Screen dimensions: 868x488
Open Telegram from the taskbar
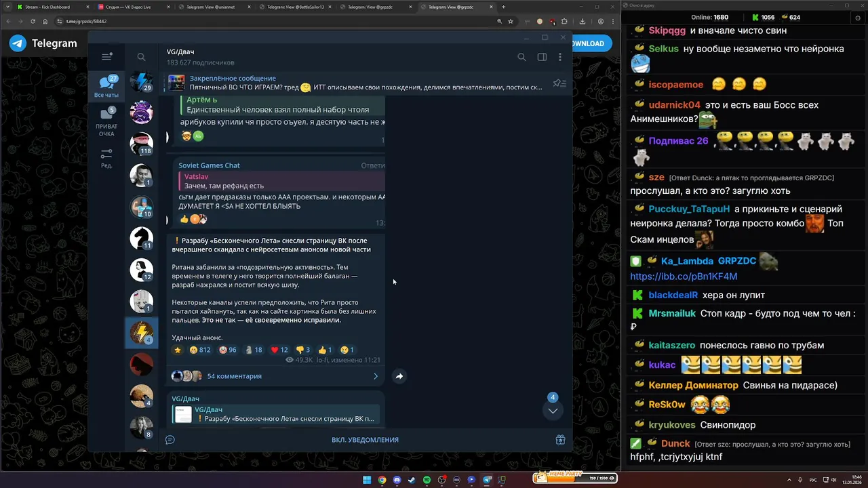click(x=486, y=480)
